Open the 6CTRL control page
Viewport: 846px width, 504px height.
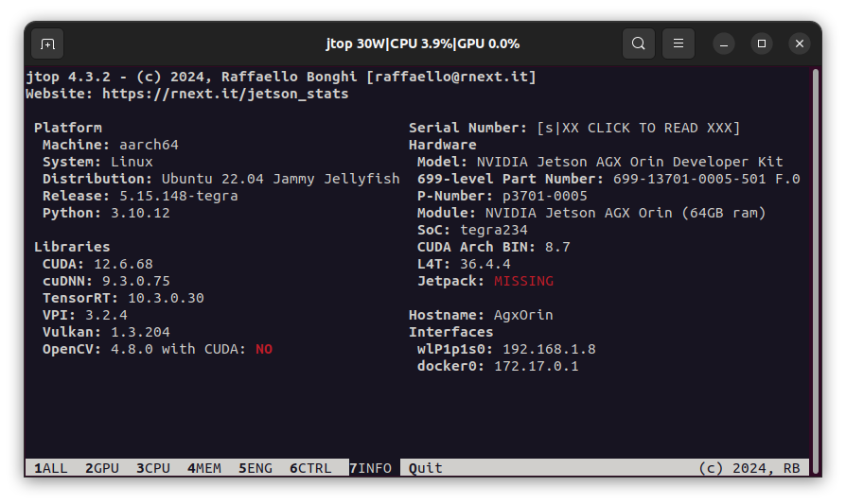310,468
